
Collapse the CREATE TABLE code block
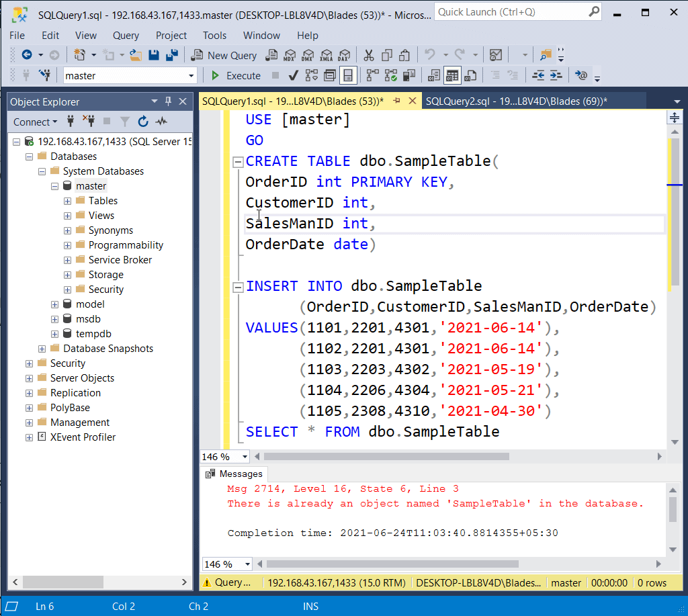pos(237,162)
